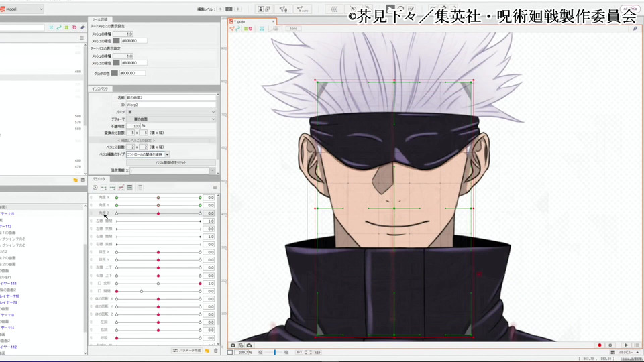644x362 pixels.
Task: Open the パーツ dropdown in inspector
Action: click(x=170, y=112)
